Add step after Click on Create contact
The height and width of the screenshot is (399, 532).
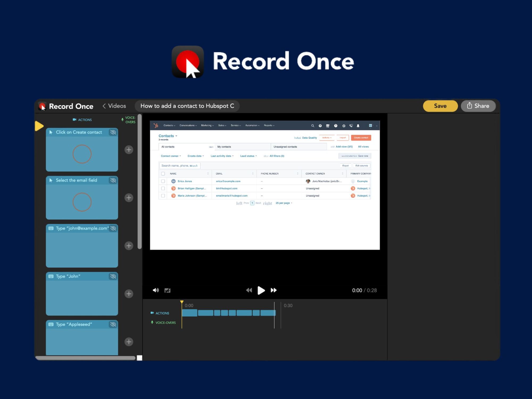click(129, 150)
